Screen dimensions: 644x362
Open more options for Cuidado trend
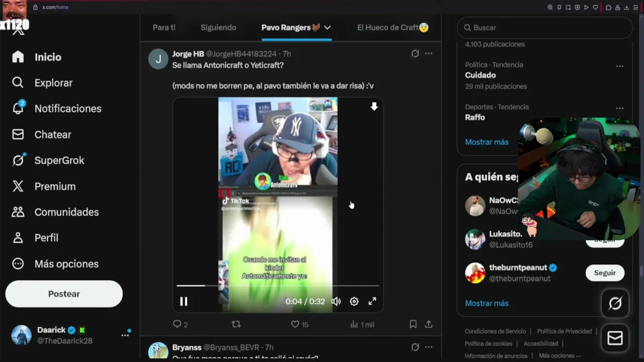click(620, 66)
